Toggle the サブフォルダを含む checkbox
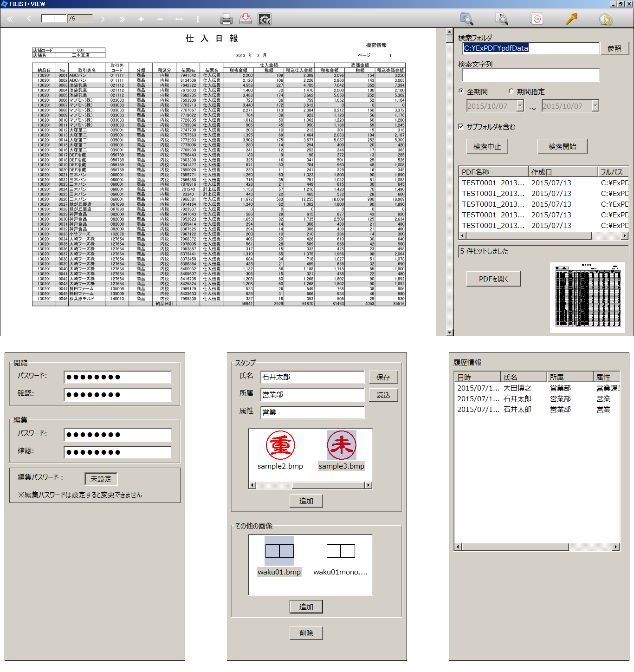Viewport: 634px width, 672px height. coord(461,127)
